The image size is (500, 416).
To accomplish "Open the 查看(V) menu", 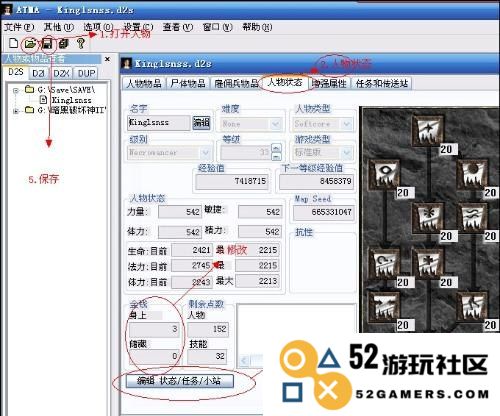I will click(178, 27).
